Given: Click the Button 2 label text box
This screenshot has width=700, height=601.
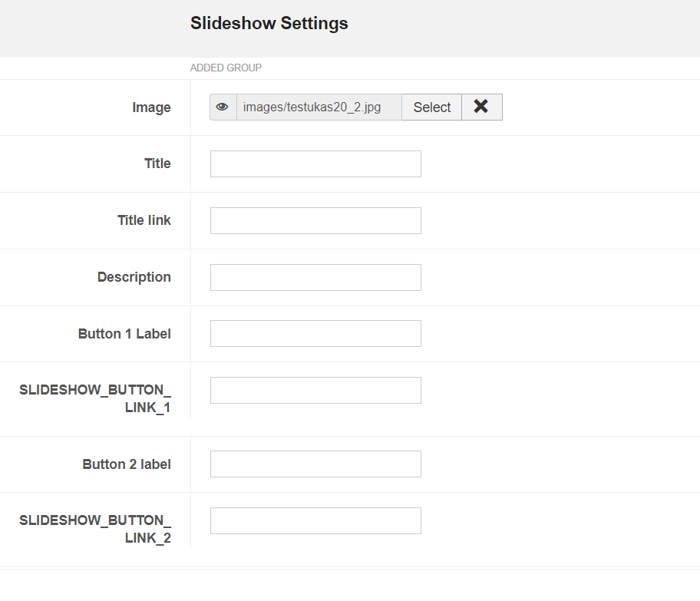Looking at the screenshot, I should coord(315,464).
